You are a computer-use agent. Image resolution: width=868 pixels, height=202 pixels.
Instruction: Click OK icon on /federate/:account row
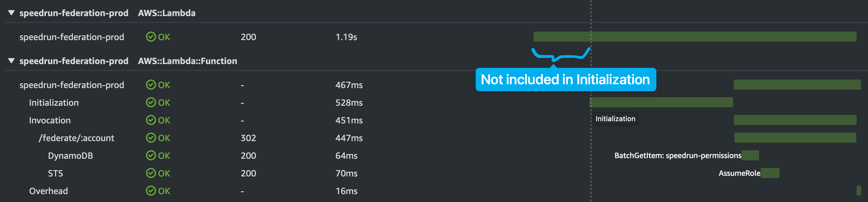coord(151,138)
